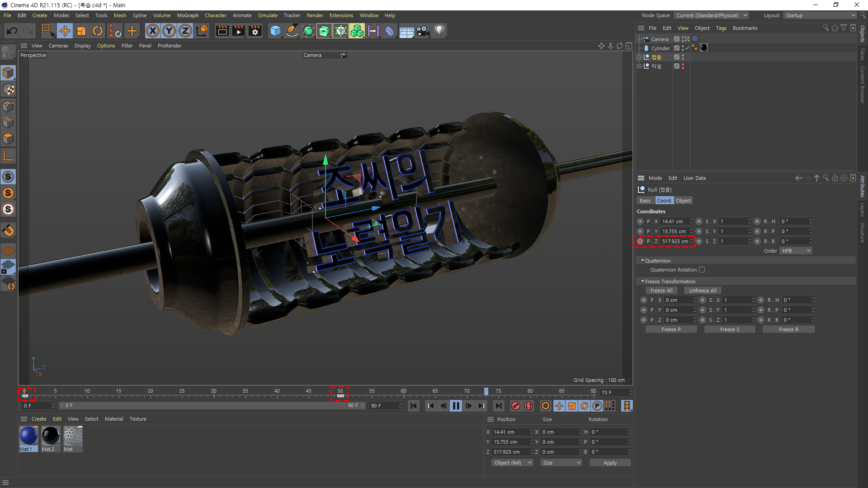Collapse the Freeze Transformation section
Screen dimensions: 868x488
(x=642, y=281)
